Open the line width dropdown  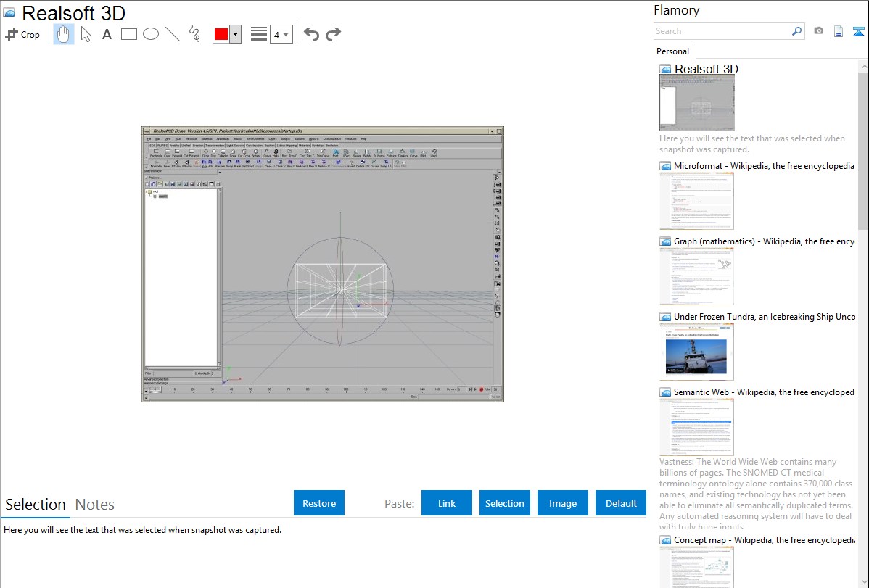pyautogui.click(x=281, y=34)
